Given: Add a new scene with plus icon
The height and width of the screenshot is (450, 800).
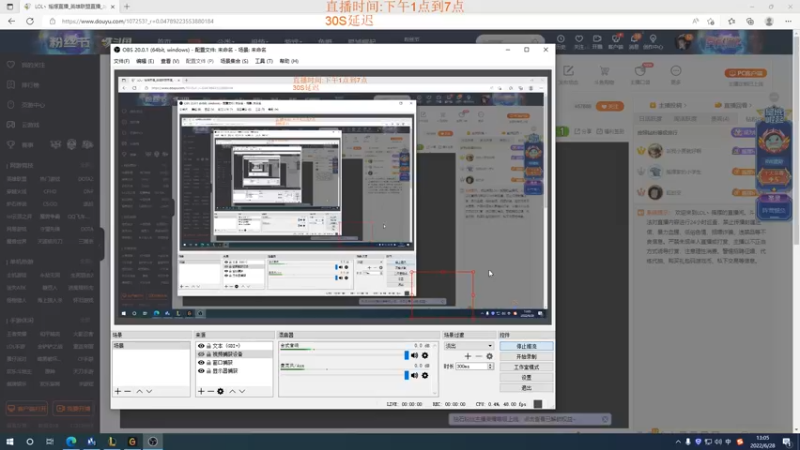Looking at the screenshot, I should click(118, 391).
